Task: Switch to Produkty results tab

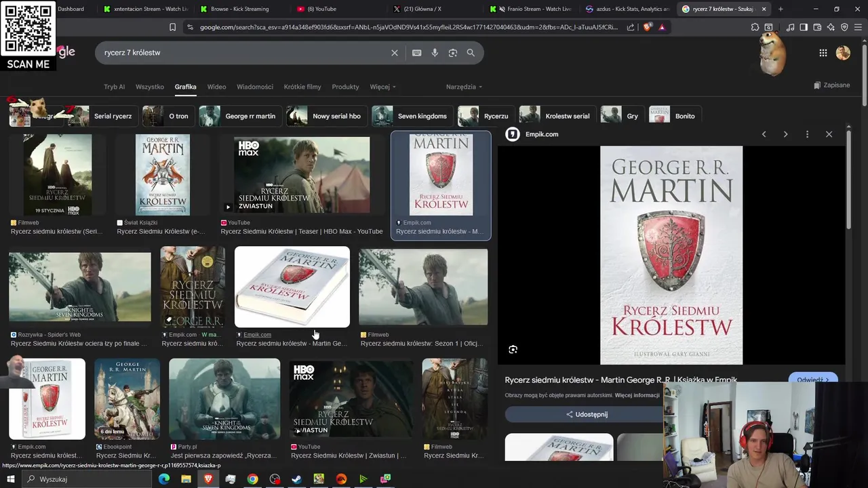Action: click(x=345, y=87)
